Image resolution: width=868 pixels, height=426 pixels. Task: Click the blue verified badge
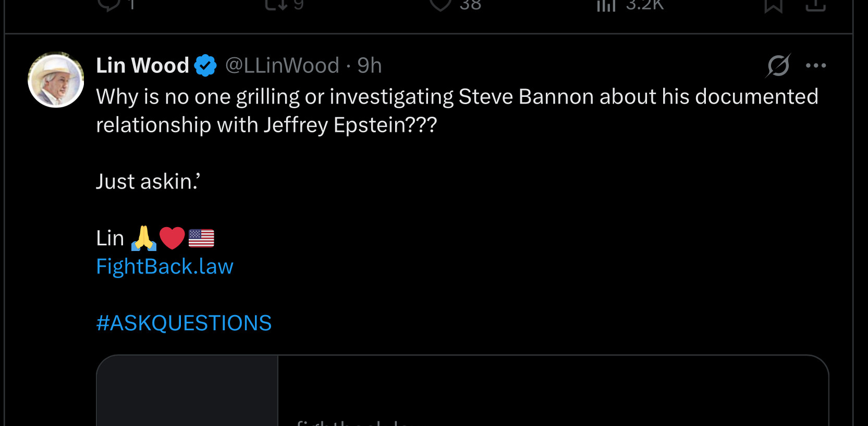point(205,66)
